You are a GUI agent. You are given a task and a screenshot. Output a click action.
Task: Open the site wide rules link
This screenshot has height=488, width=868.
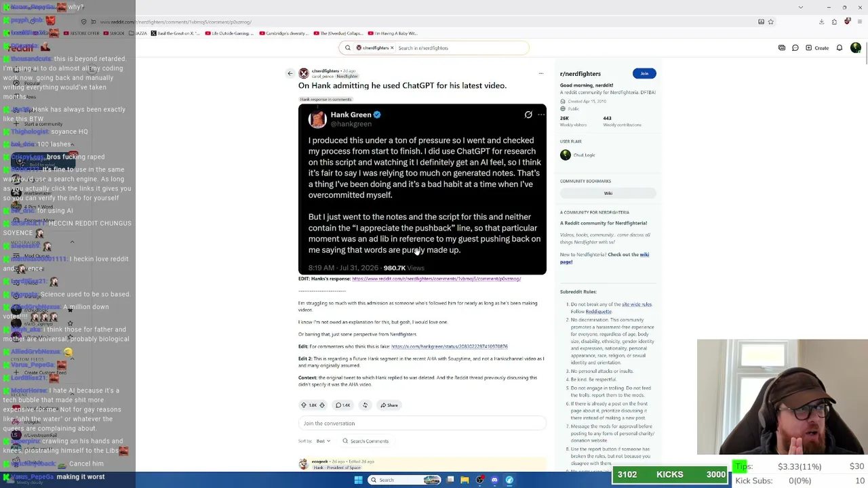coord(637,304)
